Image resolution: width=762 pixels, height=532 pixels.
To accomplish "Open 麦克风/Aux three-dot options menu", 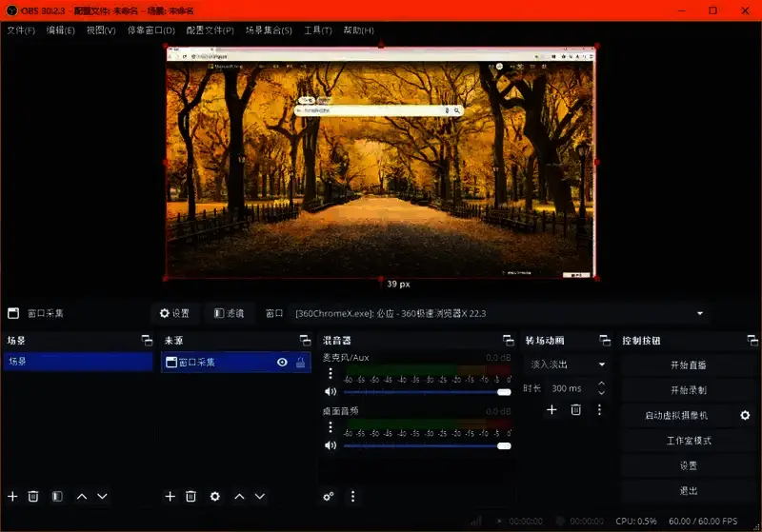I will (x=331, y=374).
